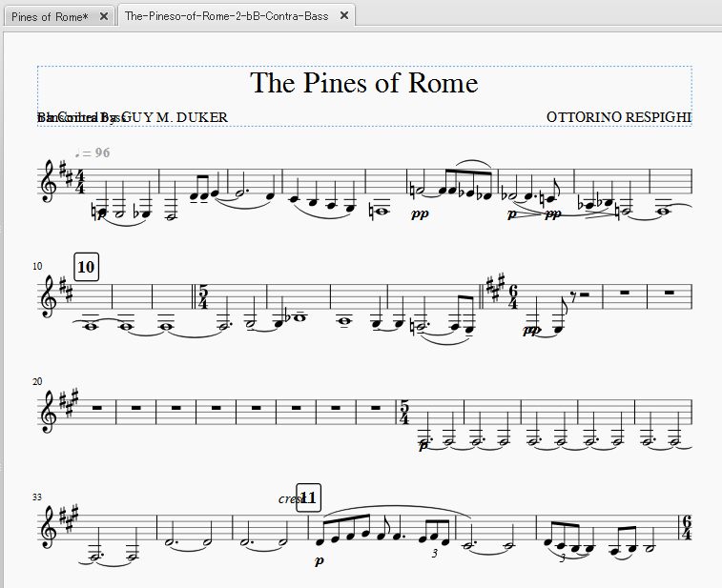
Task: Select rehearsal mark 11
Action: 308,497
